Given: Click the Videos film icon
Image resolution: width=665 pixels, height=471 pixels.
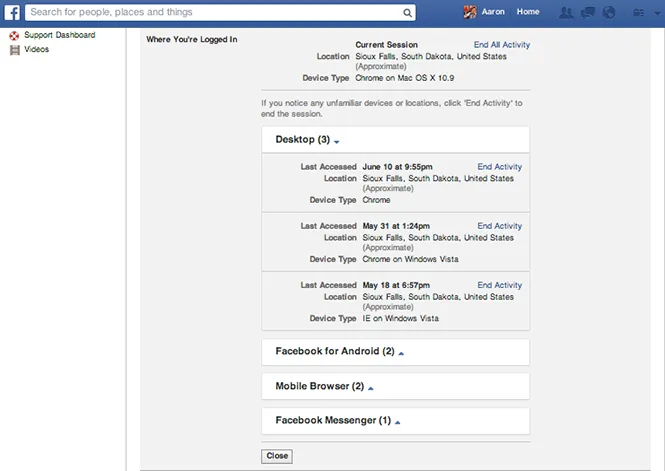Looking at the screenshot, I should coord(15,50).
